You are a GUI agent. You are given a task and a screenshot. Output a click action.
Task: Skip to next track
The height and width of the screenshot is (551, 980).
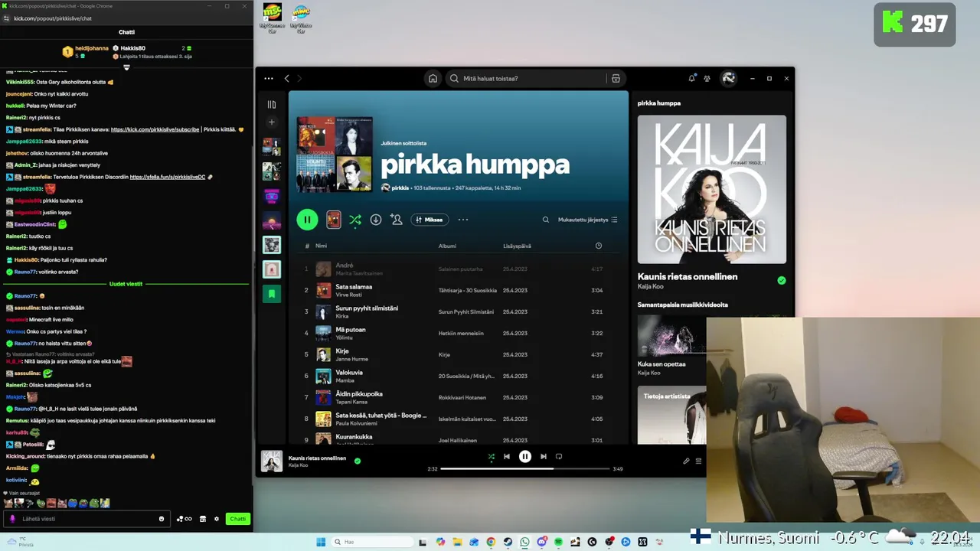(544, 457)
